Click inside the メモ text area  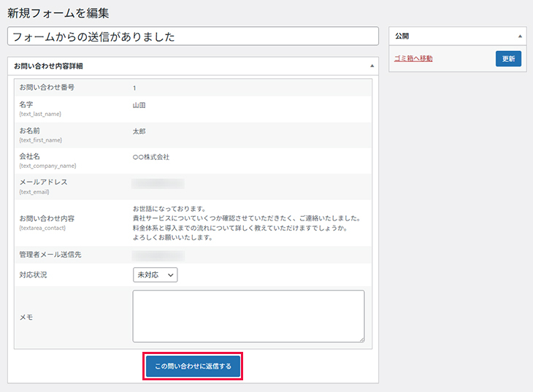248,315
